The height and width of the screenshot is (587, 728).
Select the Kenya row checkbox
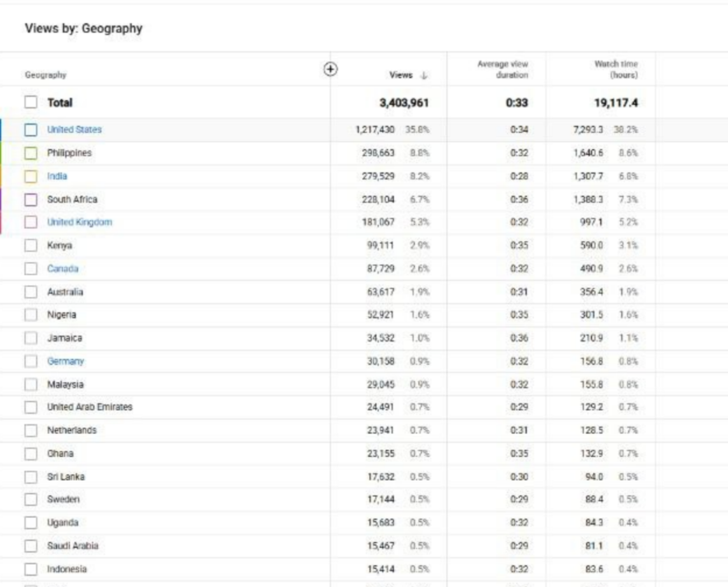[31, 245]
